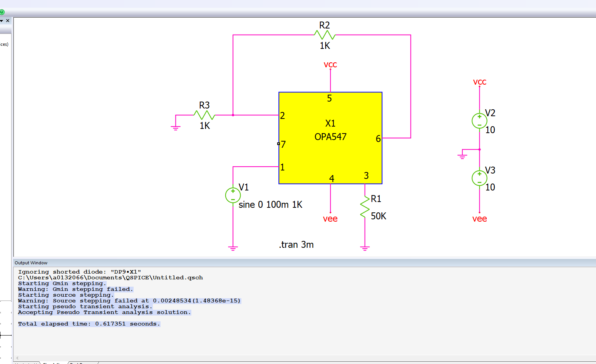Click the output window scroll-left arrow
The image size is (596, 364).
coord(17,358)
